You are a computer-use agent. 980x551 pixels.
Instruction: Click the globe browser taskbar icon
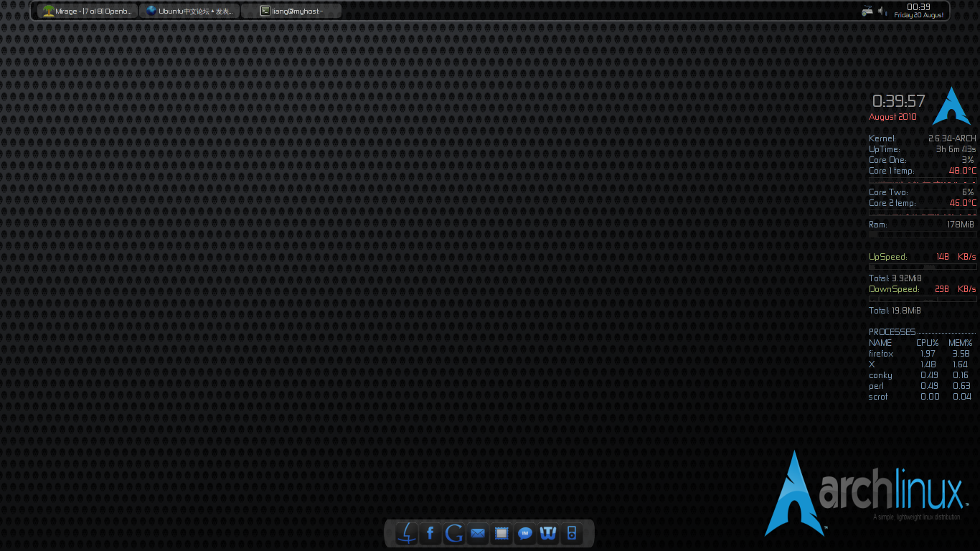(151, 11)
